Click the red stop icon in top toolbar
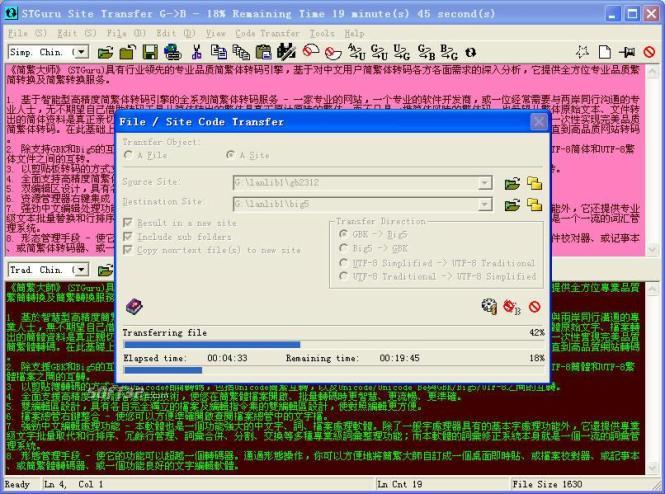 click(x=649, y=53)
